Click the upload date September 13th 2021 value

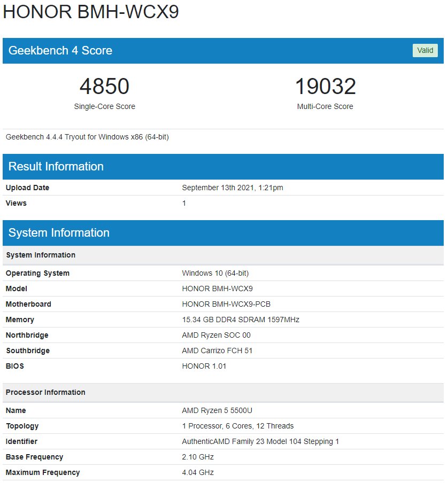click(x=233, y=188)
